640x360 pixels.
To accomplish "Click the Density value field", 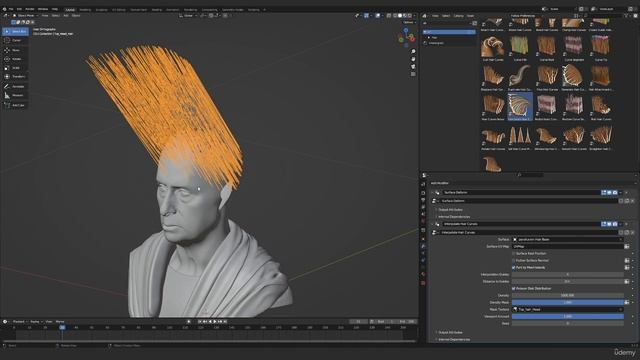I will (568, 295).
